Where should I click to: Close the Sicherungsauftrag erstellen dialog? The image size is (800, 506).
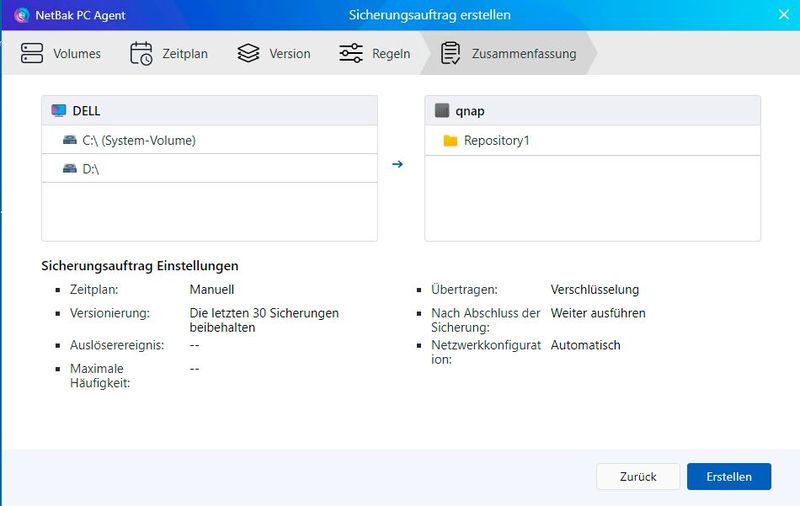click(x=784, y=15)
